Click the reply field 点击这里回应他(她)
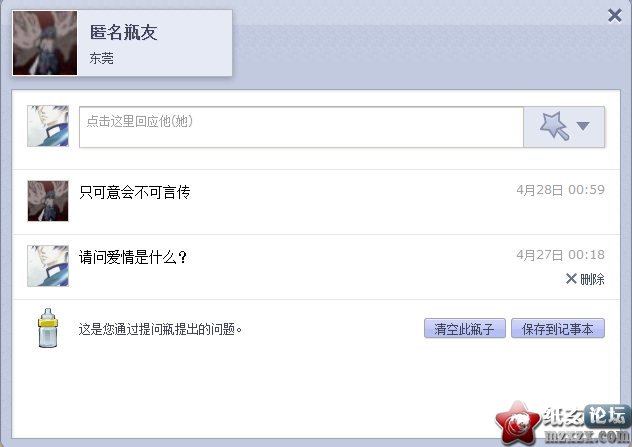The height and width of the screenshot is (447, 632). [x=301, y=127]
